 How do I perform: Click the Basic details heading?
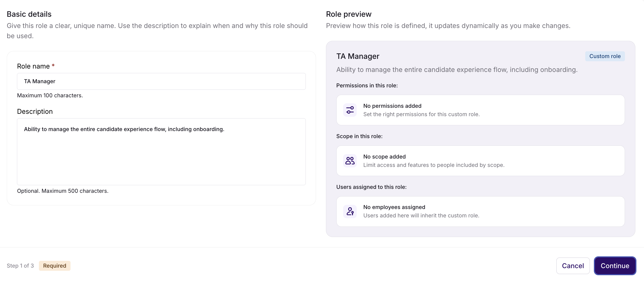pos(29,14)
